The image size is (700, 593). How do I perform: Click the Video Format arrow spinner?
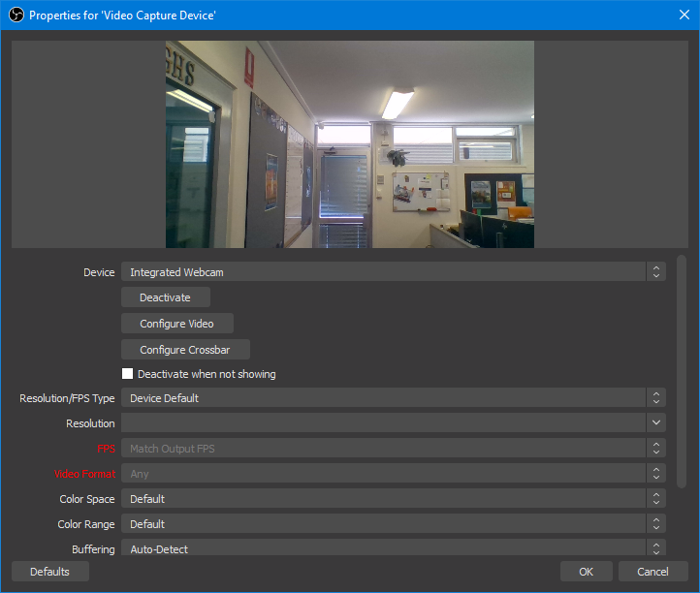click(655, 474)
